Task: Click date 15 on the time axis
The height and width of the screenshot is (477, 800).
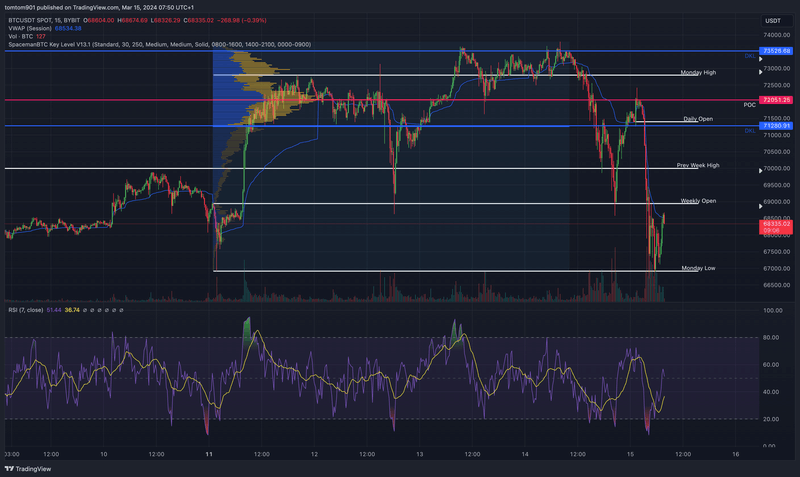Action: (x=630, y=454)
